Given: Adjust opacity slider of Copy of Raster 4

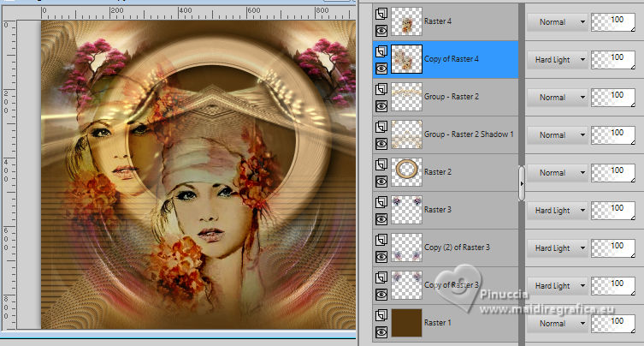Looking at the screenshot, I should (x=613, y=60).
